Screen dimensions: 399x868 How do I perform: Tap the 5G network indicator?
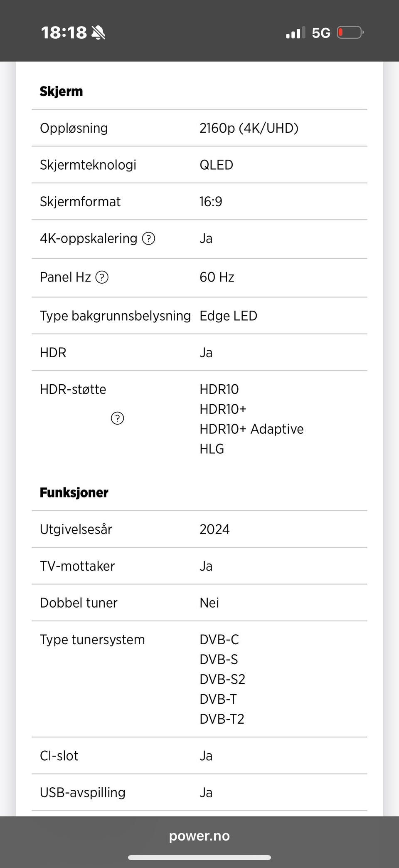(x=321, y=33)
